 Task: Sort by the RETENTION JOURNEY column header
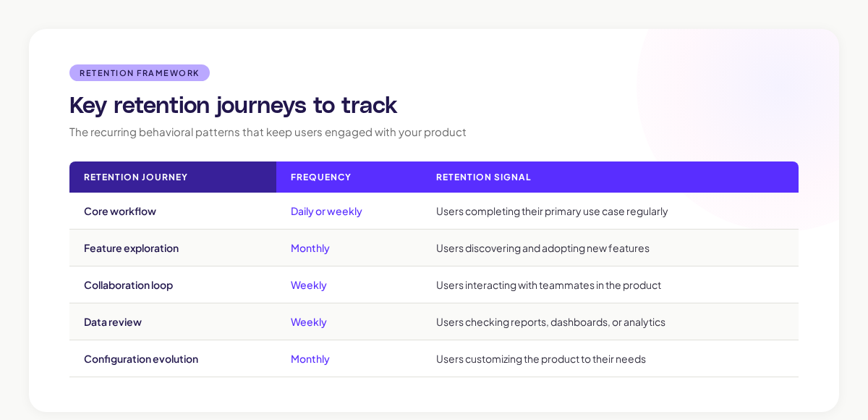coord(135,177)
